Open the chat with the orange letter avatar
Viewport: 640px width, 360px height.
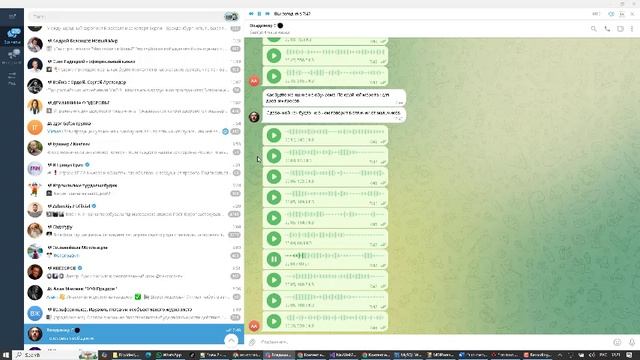134,127
